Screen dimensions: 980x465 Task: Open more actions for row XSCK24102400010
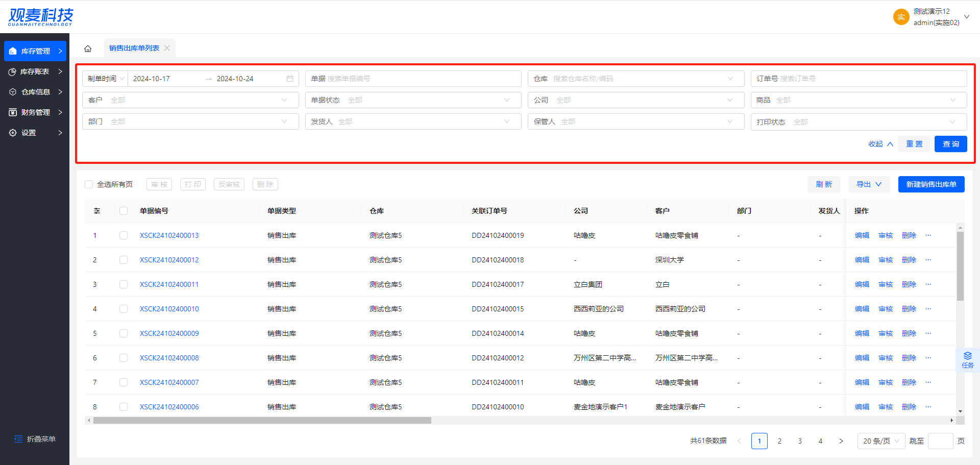pyautogui.click(x=928, y=309)
